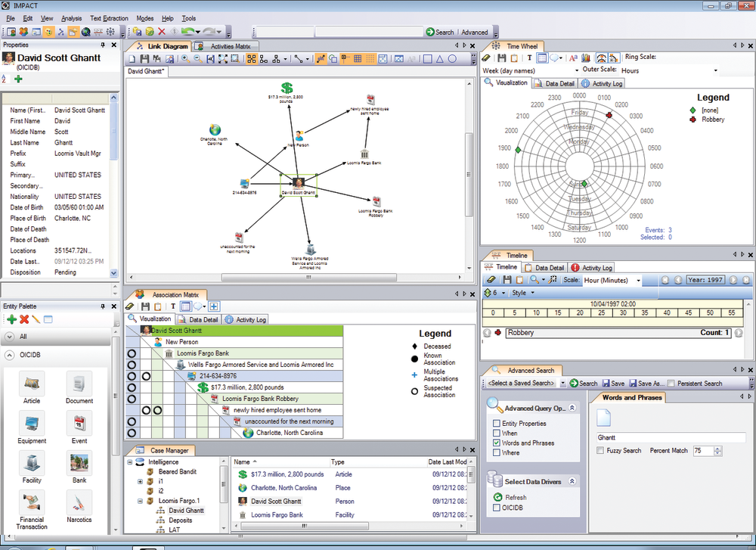
Task: Enable the Fuzzy Search checkbox
Action: tap(600, 450)
